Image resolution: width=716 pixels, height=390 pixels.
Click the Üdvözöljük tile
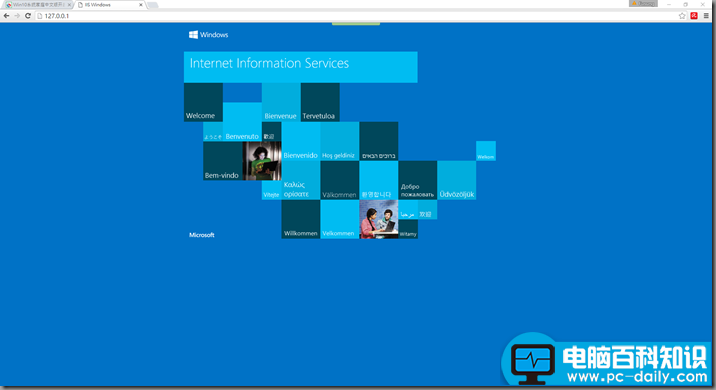click(457, 180)
